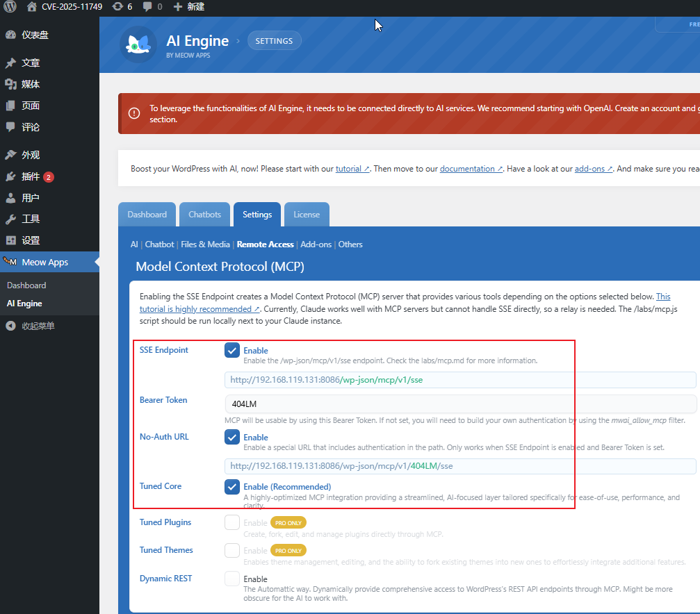Open the 文章 posts menu
The height and width of the screenshot is (614, 700).
31,63
